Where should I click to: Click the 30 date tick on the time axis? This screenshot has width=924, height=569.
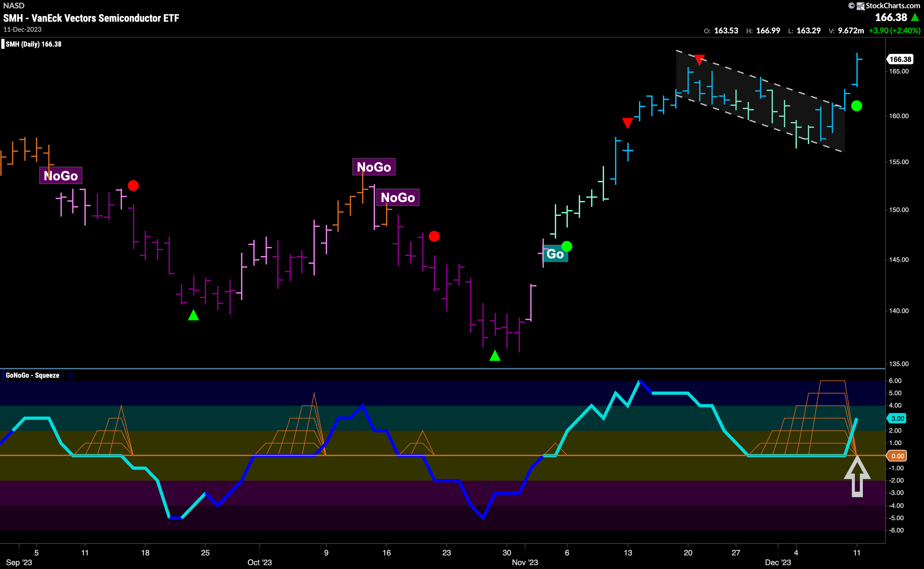click(507, 552)
